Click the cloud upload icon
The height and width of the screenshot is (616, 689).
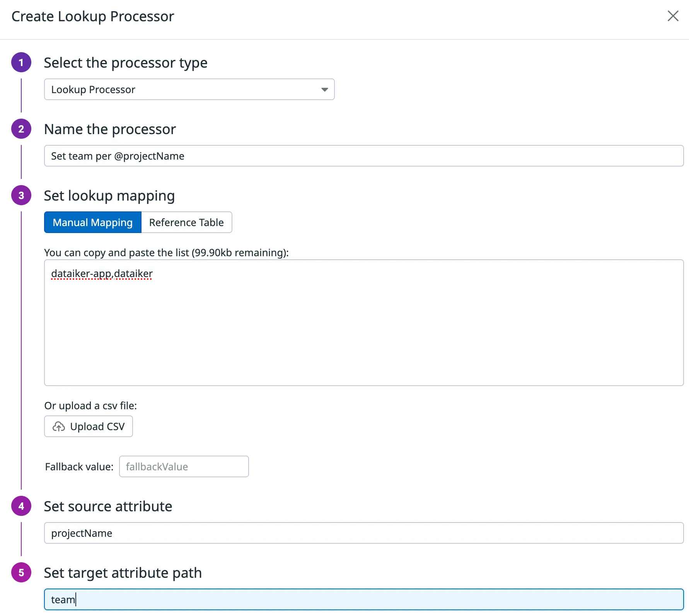[59, 427]
